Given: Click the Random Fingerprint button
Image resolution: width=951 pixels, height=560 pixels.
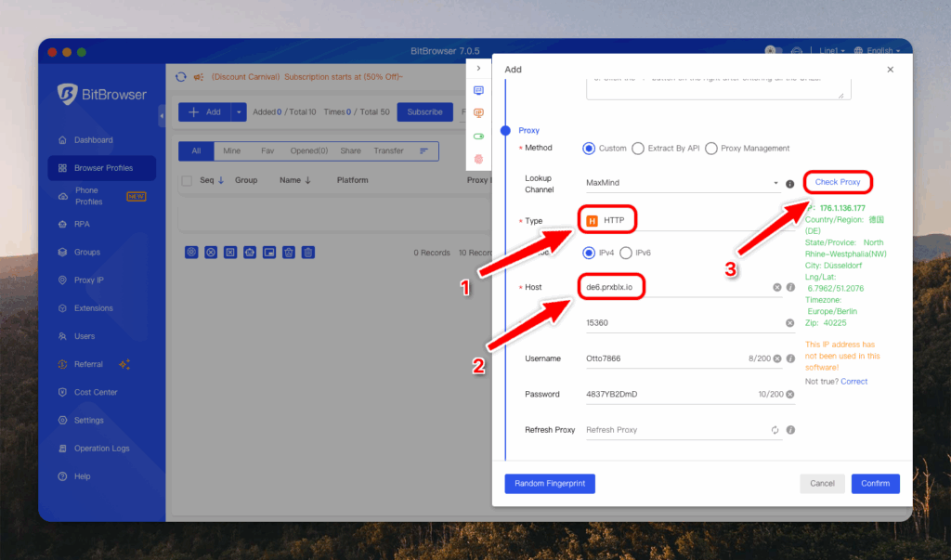Looking at the screenshot, I should click(x=550, y=484).
